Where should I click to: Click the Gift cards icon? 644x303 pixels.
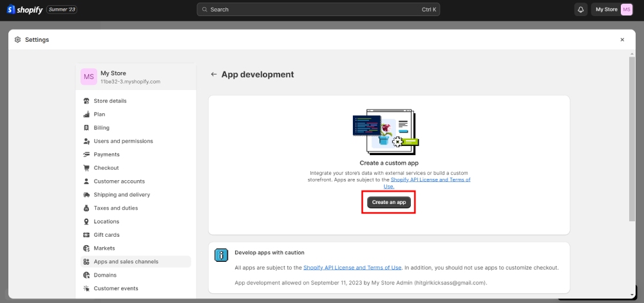(x=86, y=235)
